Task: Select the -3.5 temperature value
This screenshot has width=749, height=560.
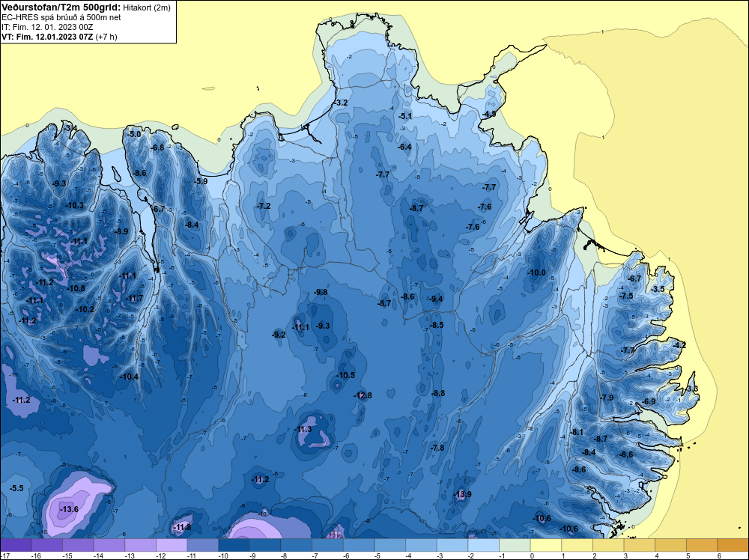Action: click(658, 289)
